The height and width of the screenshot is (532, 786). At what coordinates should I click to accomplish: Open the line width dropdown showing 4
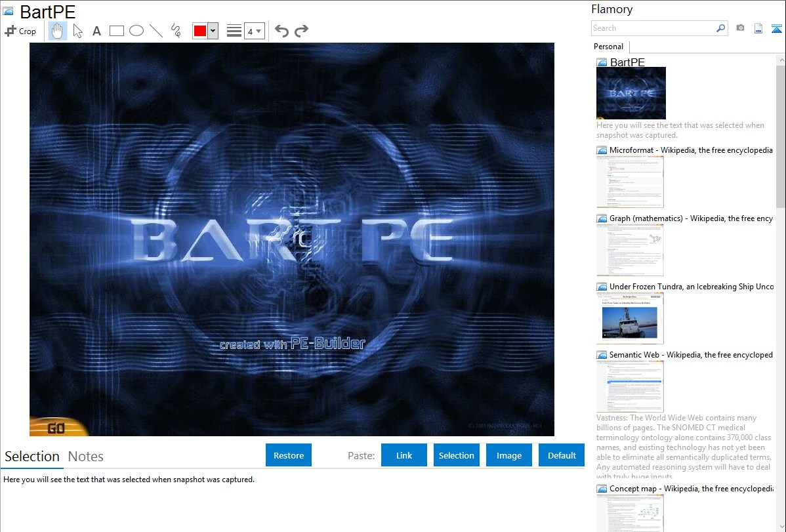pyautogui.click(x=255, y=31)
